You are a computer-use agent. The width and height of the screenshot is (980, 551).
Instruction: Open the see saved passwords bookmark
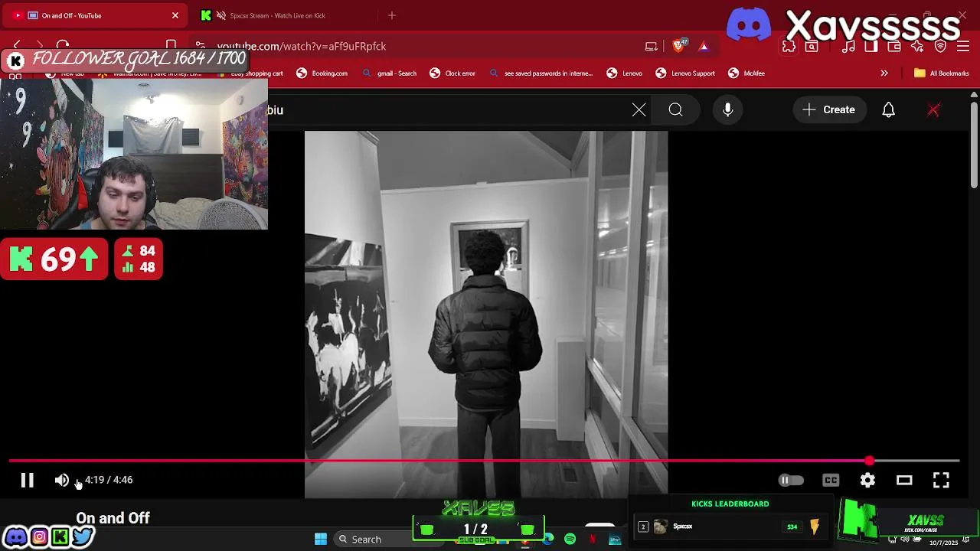click(541, 73)
